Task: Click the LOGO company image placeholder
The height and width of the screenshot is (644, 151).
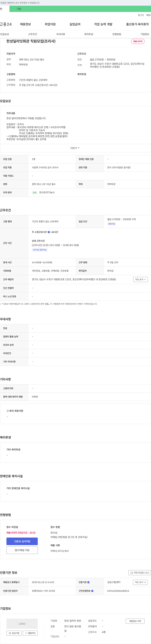Action: coord(22,624)
